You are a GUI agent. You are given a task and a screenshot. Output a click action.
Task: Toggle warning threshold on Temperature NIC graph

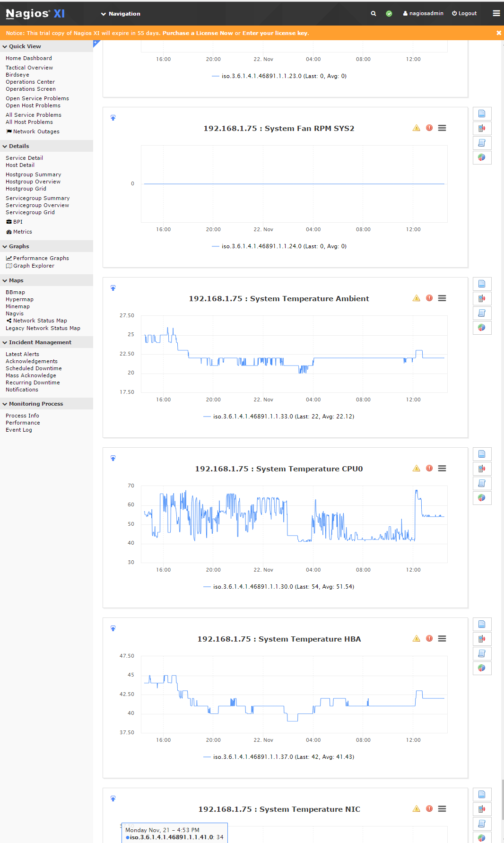[x=417, y=809]
